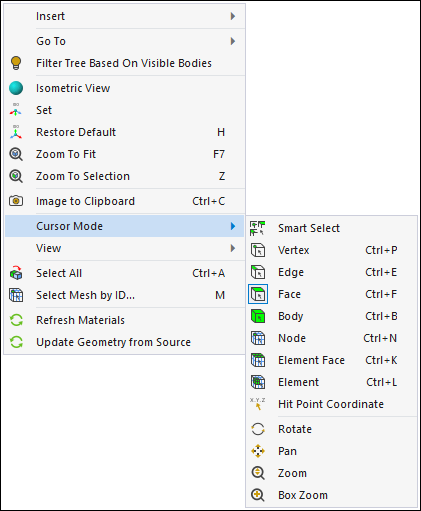Viewport: 421px width, 511px height.
Task: Click the Pan four-way arrows icon
Action: [258, 451]
